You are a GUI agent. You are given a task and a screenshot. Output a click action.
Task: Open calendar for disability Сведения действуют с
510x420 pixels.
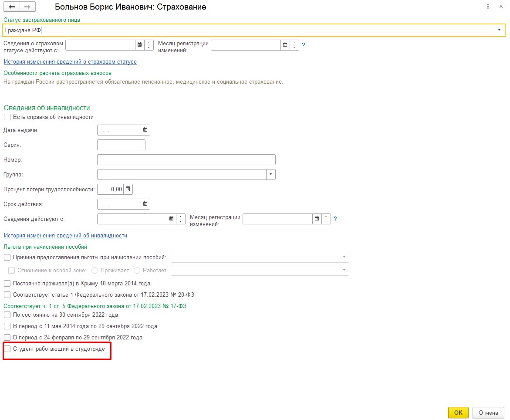(x=172, y=219)
